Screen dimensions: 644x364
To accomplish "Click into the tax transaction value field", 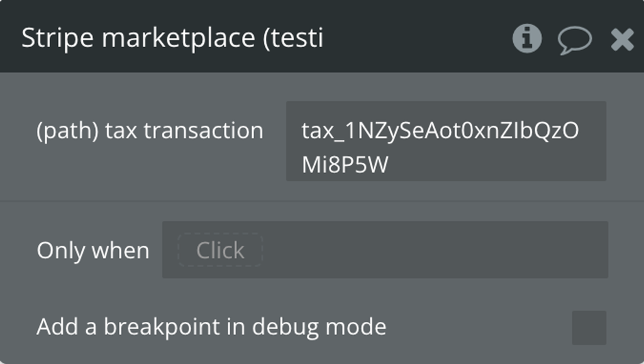I will coord(446,141).
